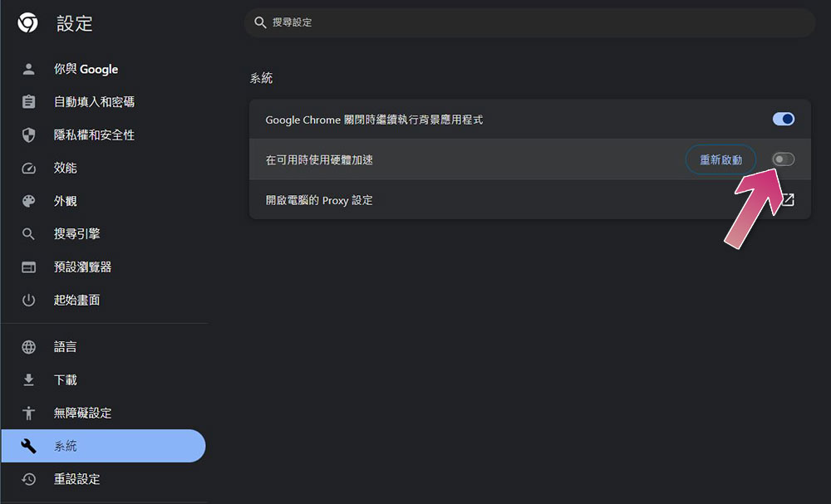Open the external link icon for Proxy 設定
This screenshot has width=831, height=504.
pyautogui.click(x=788, y=199)
